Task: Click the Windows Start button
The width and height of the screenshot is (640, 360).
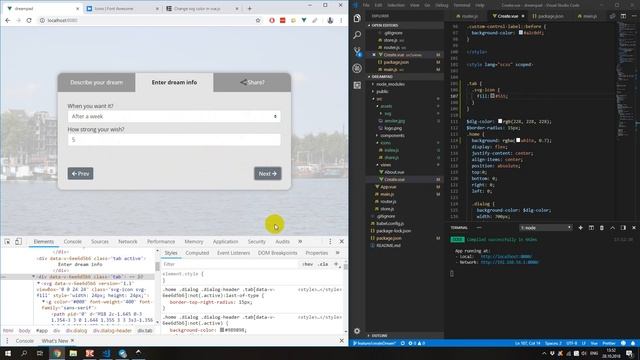Action: coord(8,353)
